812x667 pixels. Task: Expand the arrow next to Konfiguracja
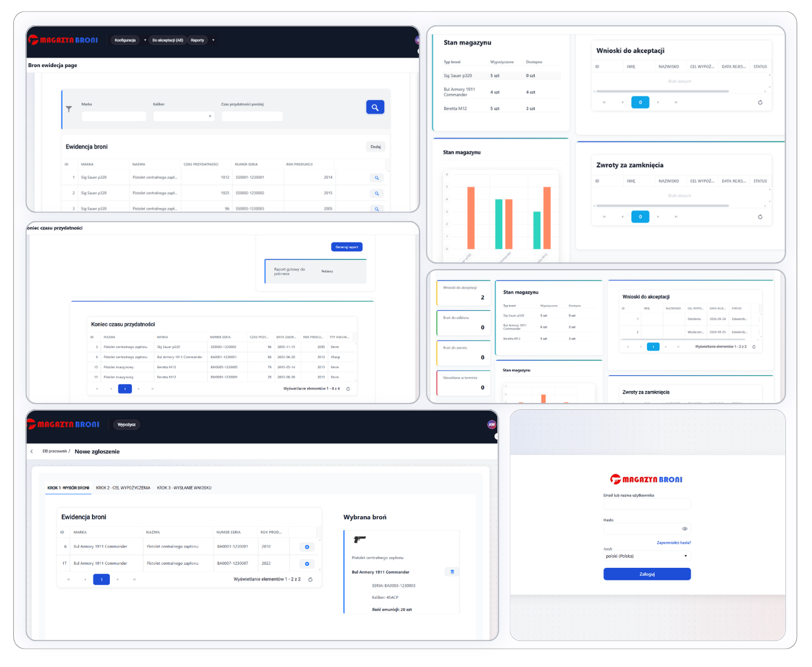[x=145, y=40]
